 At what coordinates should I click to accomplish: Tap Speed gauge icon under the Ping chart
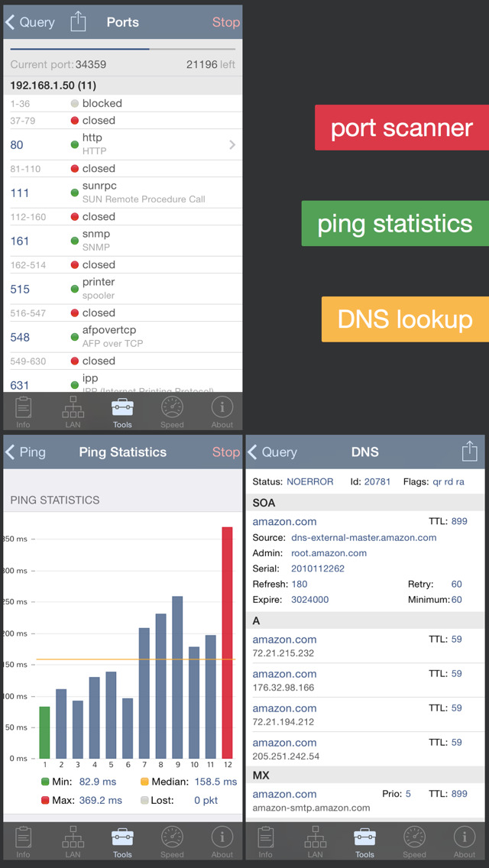172,840
